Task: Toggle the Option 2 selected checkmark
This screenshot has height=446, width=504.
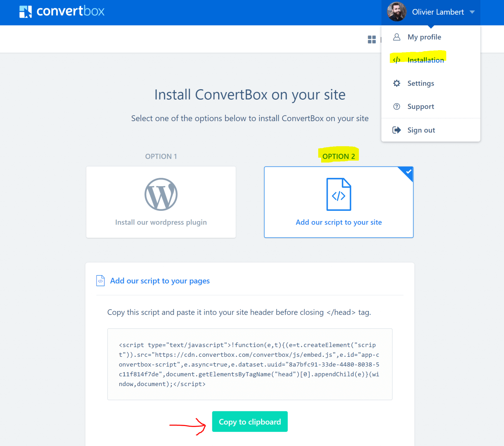Action: (x=408, y=172)
